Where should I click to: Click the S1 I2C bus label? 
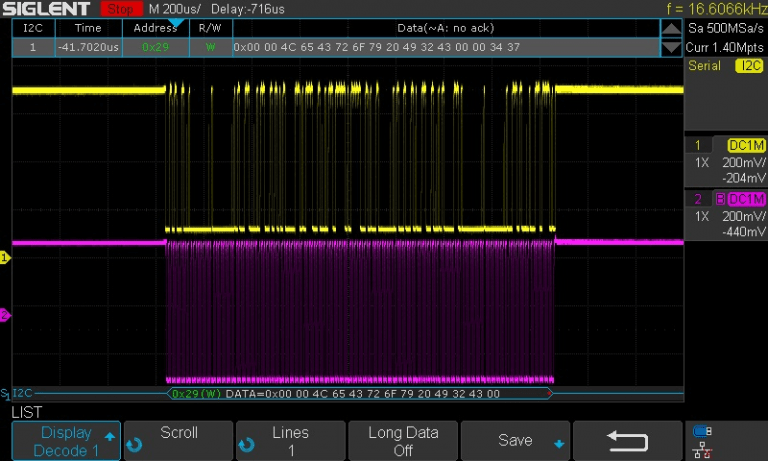18,393
